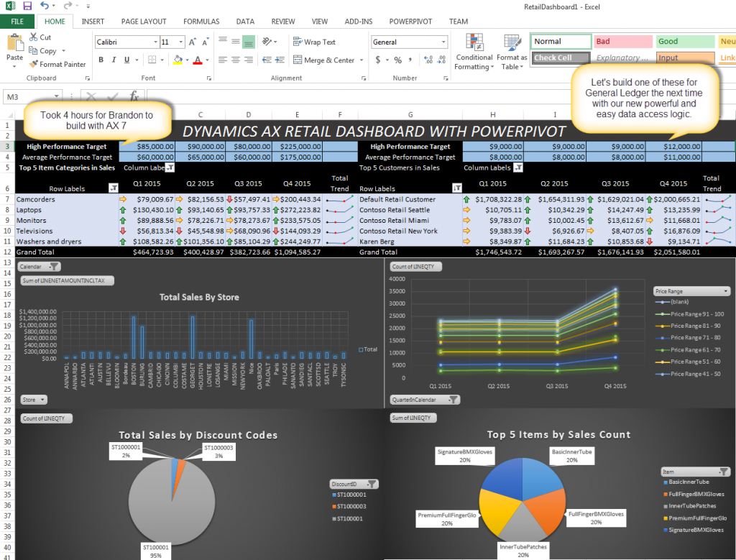This screenshot has width=736, height=560.
Task: Switch to the DATA tab
Action: [245, 22]
